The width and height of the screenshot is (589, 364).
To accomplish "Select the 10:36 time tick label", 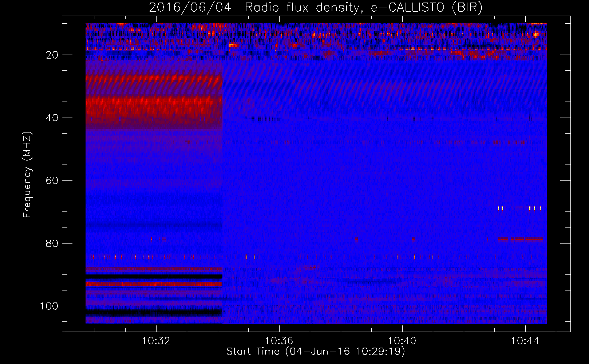I will [279, 341].
